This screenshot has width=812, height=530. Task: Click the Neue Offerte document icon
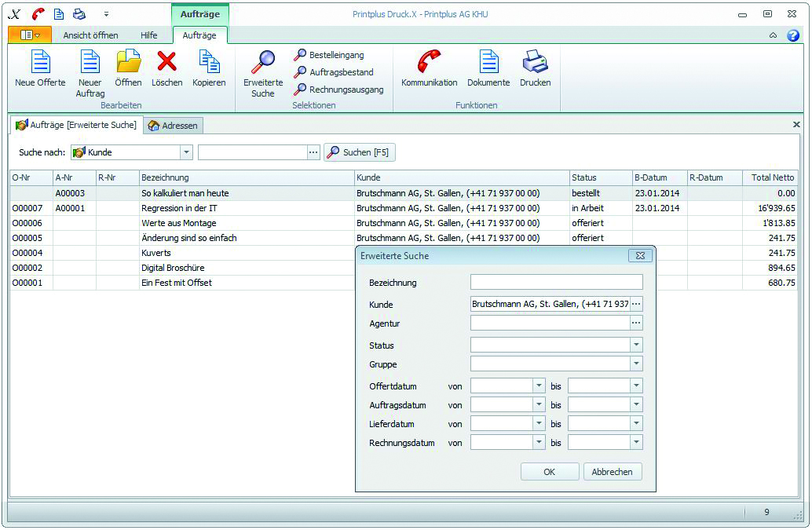point(40,61)
